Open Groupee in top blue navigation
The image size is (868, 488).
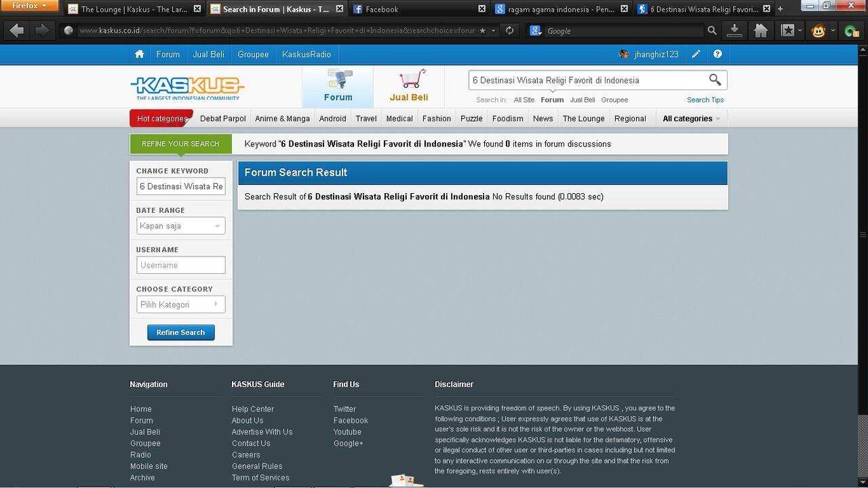(x=253, y=54)
